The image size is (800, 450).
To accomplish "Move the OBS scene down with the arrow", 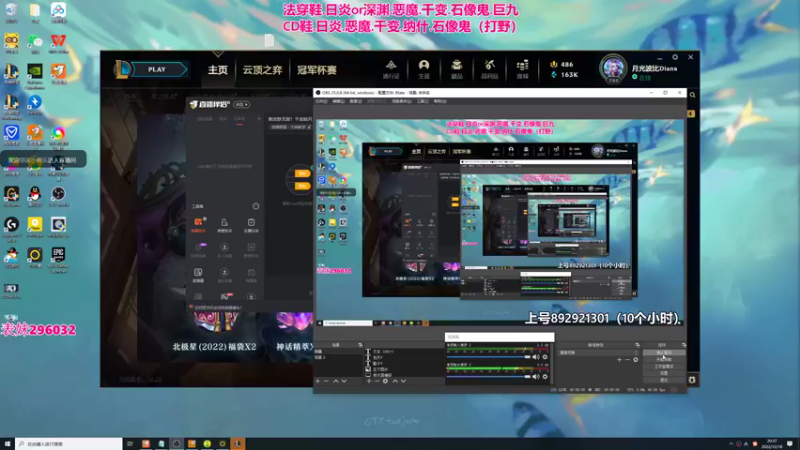I will tap(344, 381).
